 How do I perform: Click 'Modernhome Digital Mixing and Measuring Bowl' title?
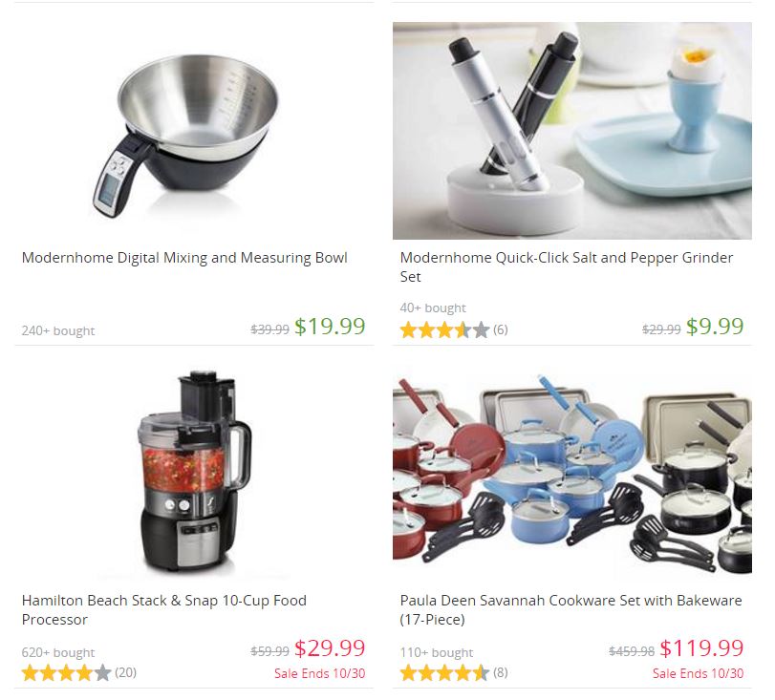tap(184, 258)
